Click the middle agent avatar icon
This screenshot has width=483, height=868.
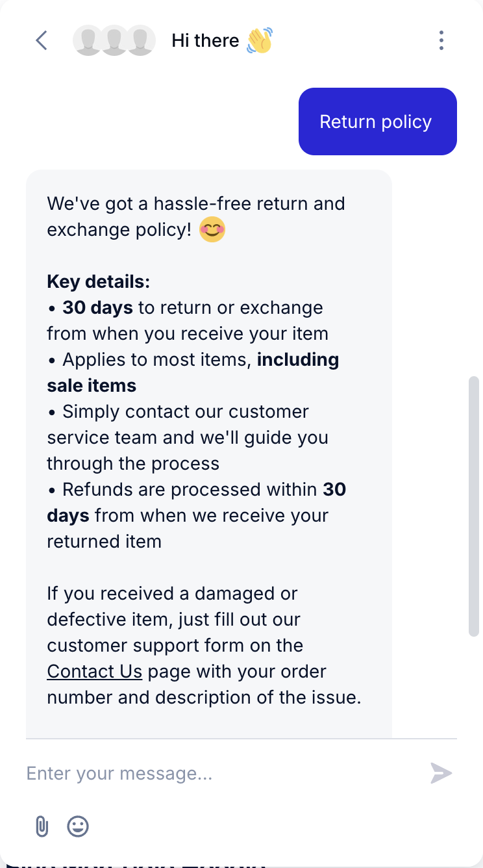point(114,40)
